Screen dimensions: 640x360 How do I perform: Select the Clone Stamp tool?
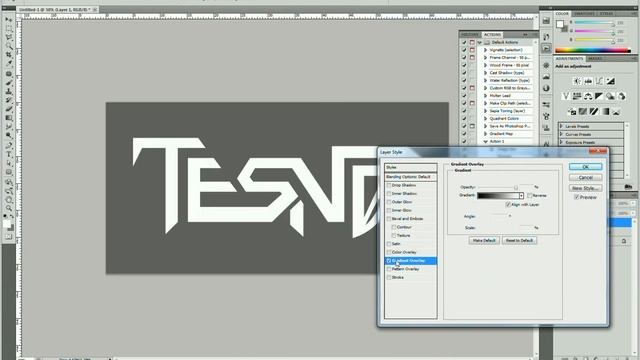[9, 91]
